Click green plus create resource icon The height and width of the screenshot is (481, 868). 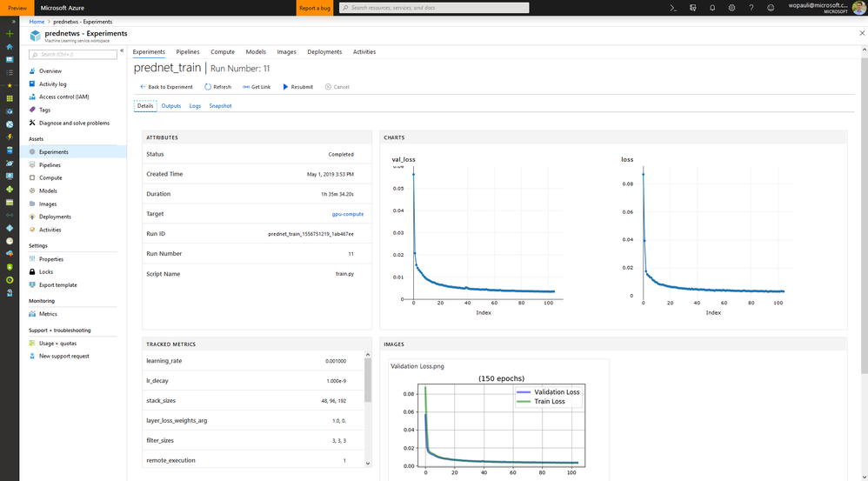[10, 34]
